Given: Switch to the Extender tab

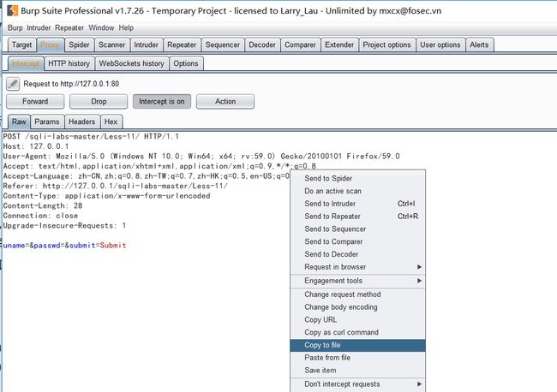Looking at the screenshot, I should (339, 45).
